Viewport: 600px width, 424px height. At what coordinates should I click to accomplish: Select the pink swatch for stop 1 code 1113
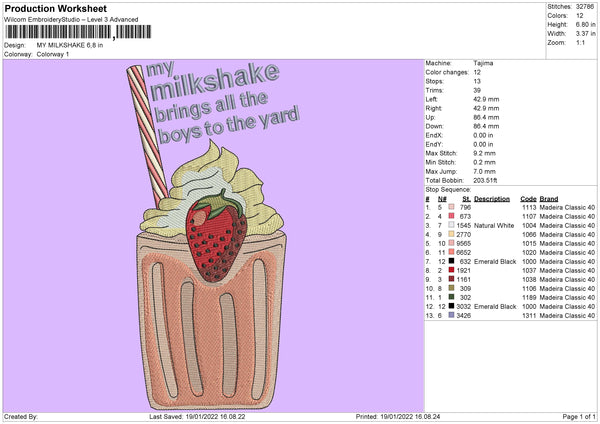pos(452,207)
